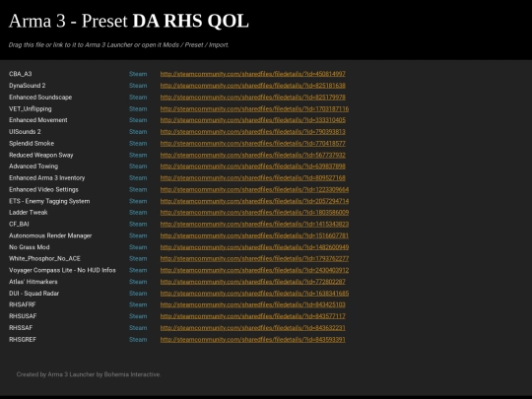The image size is (532, 399).
Task: Open the Workshop link for Enhanced Video Settings
Action: (x=254, y=189)
